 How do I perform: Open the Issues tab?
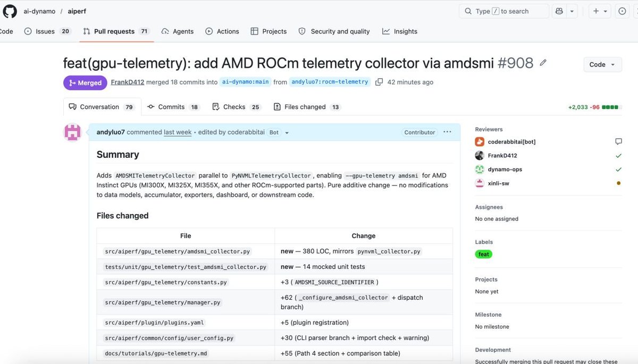pyautogui.click(x=48, y=31)
